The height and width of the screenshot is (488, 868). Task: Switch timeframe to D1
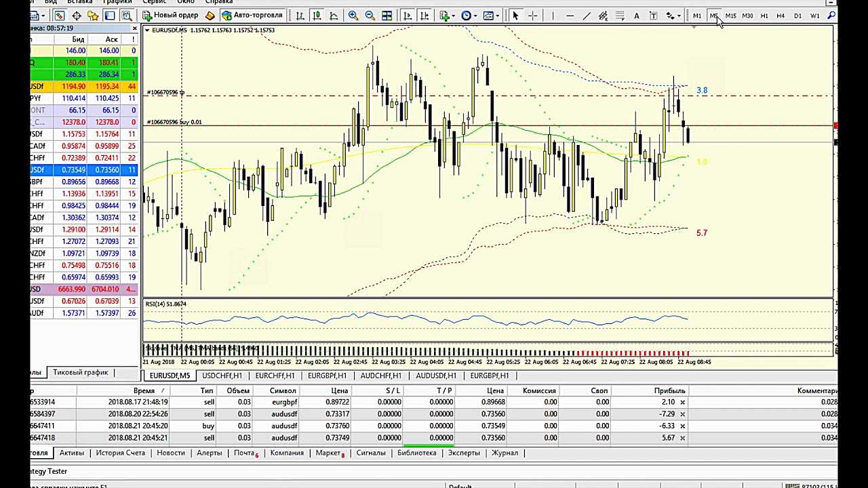coord(797,16)
